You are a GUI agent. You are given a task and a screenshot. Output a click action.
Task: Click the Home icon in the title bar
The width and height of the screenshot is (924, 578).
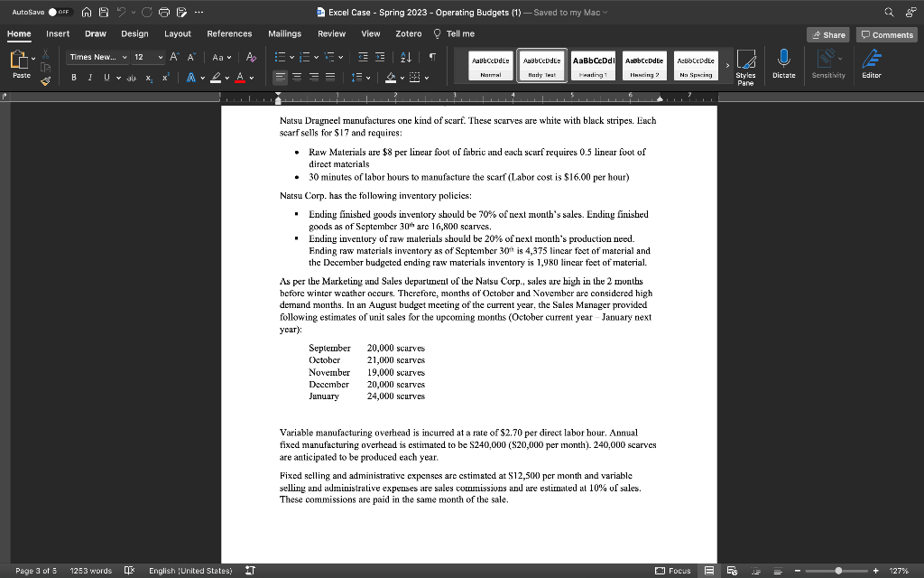click(87, 12)
